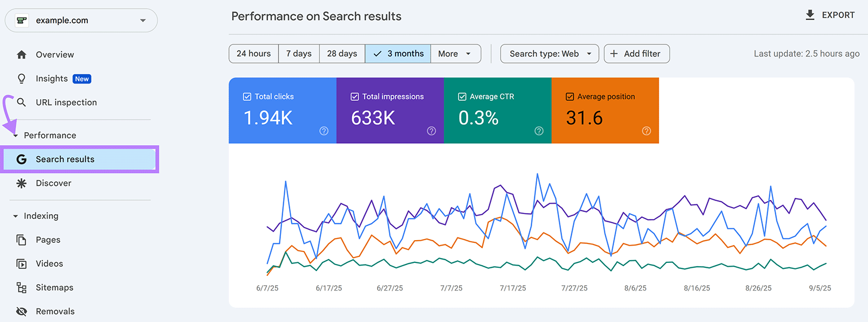Viewport: 868px width, 322px height.
Task: Open the Search type: Web dropdown
Action: [x=549, y=54]
